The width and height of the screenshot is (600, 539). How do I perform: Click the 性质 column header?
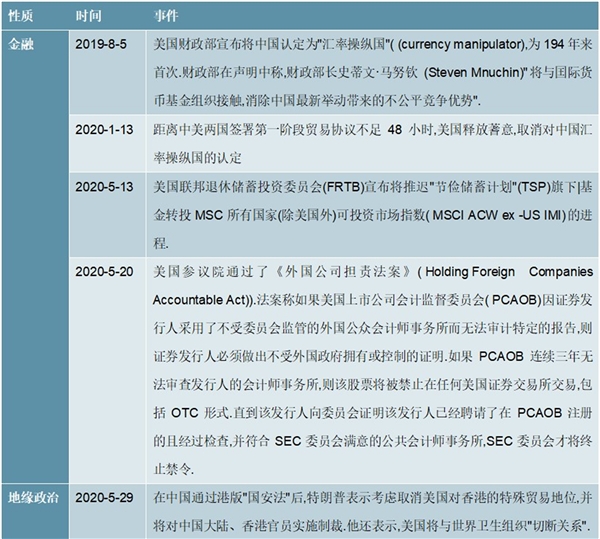[21, 16]
